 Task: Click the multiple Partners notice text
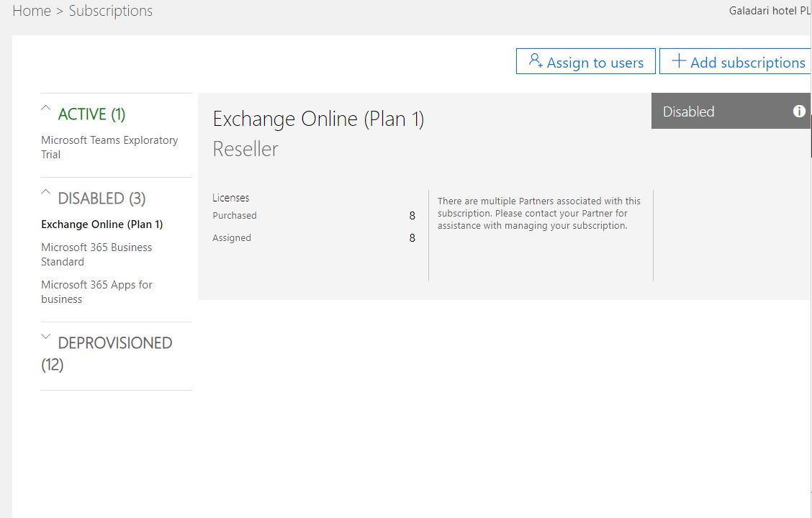pyautogui.click(x=539, y=213)
